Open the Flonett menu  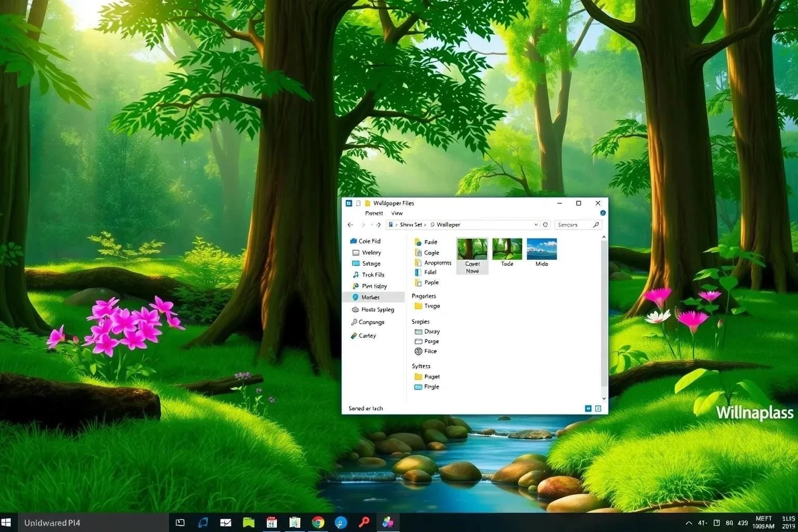click(374, 214)
